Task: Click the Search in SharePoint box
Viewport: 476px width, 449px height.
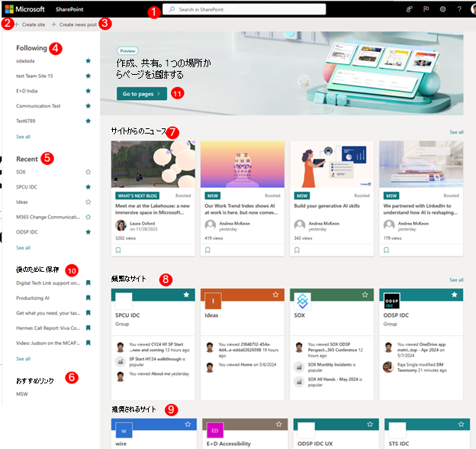Action: 244,9
